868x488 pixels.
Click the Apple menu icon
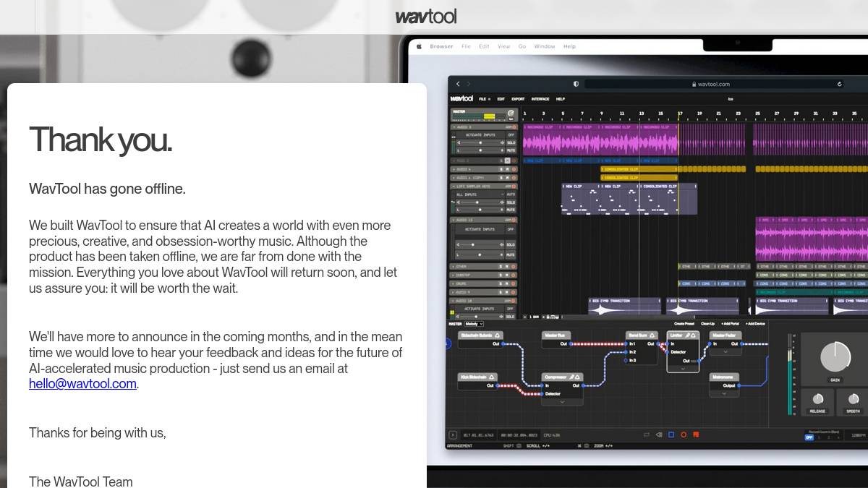pyautogui.click(x=418, y=46)
